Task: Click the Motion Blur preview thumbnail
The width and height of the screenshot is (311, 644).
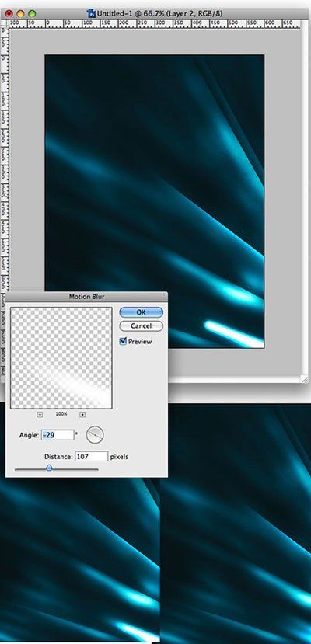Action: pyautogui.click(x=61, y=358)
